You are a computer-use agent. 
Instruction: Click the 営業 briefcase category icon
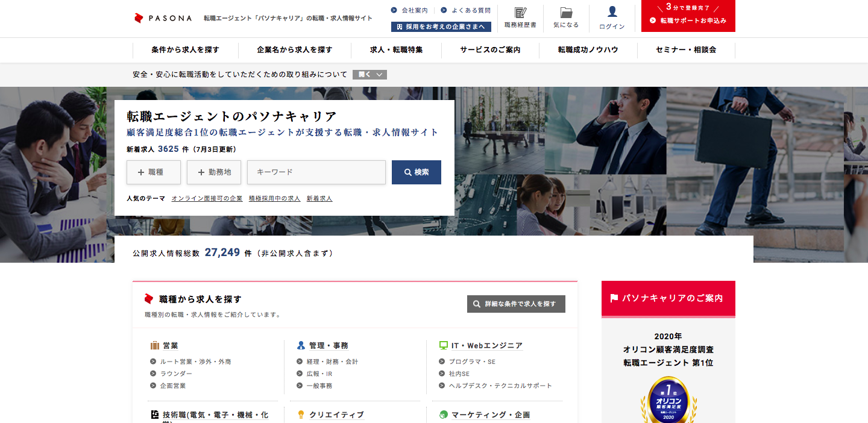[155, 346]
